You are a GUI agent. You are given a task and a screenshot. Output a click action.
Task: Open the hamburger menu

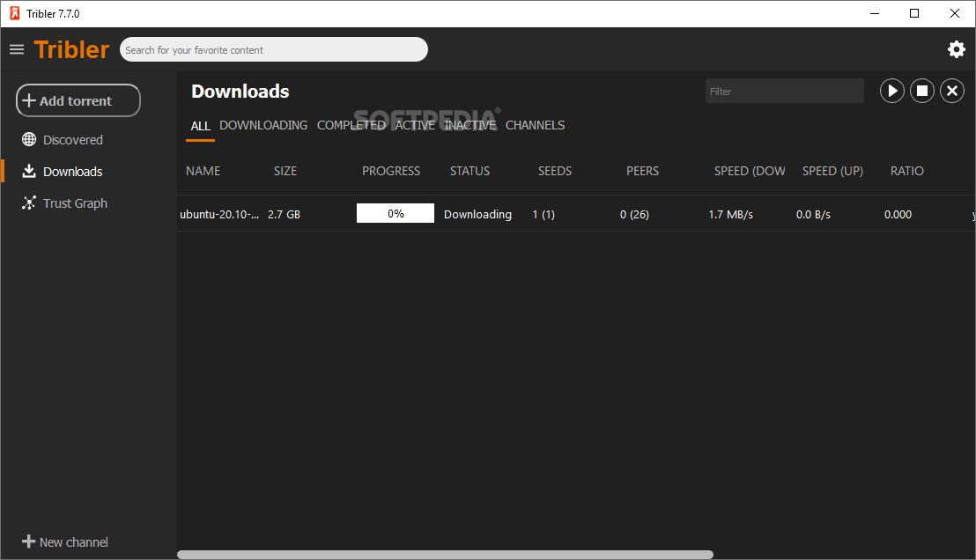[17, 49]
